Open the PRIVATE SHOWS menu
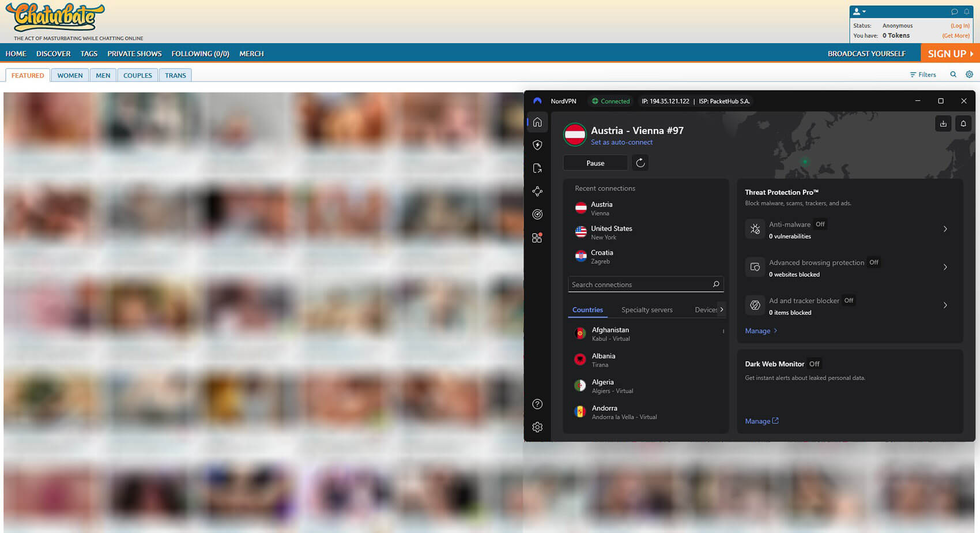This screenshot has height=533, width=980. click(x=134, y=53)
